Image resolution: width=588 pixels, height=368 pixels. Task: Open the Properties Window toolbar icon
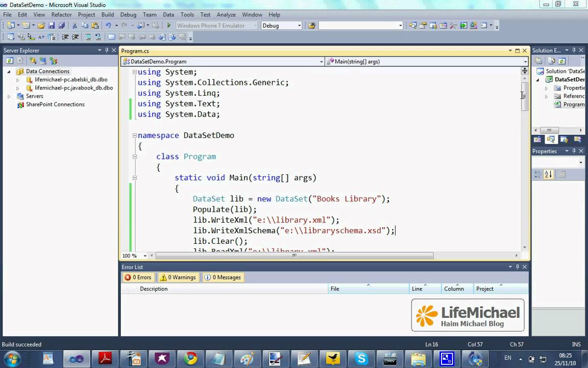point(423,26)
